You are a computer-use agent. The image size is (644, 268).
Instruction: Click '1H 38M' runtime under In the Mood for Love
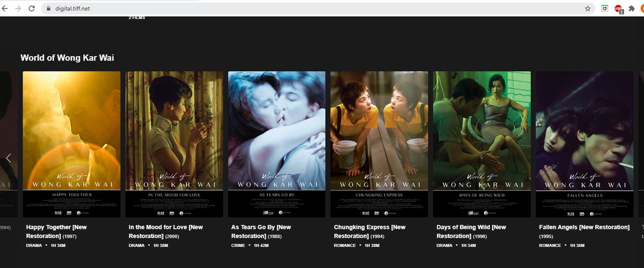[x=160, y=245]
